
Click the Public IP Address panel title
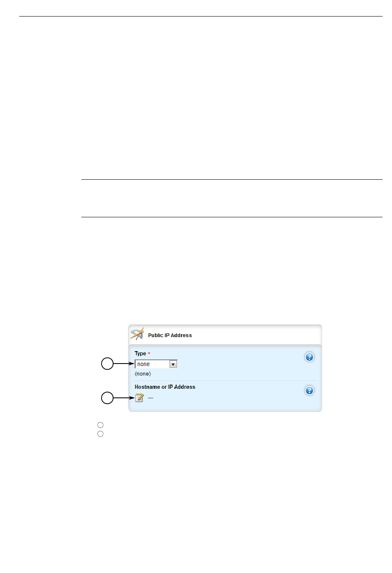[170, 335]
